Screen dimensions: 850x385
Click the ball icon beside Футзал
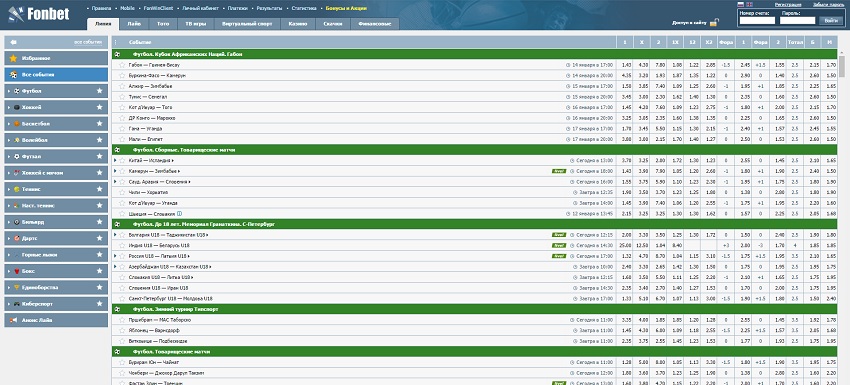click(x=17, y=157)
